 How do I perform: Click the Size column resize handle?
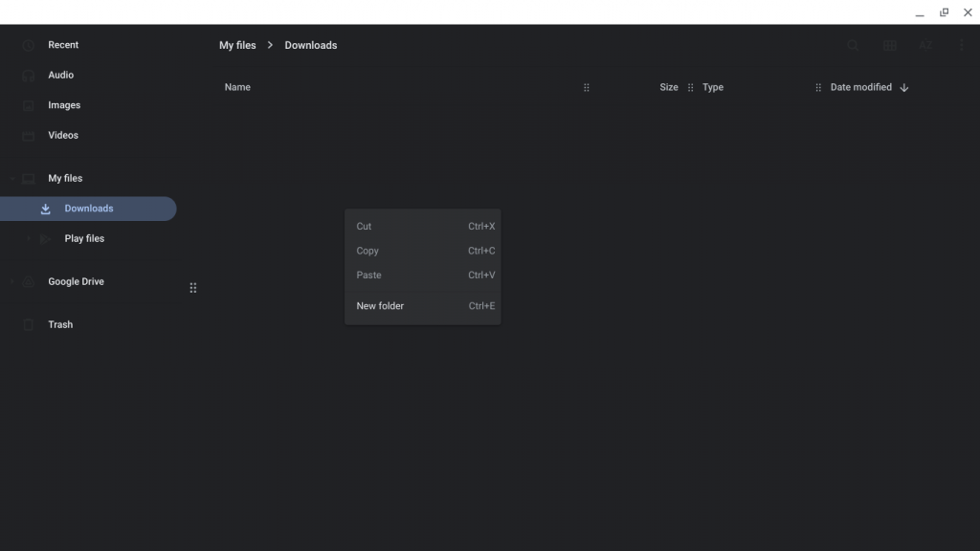[690, 87]
